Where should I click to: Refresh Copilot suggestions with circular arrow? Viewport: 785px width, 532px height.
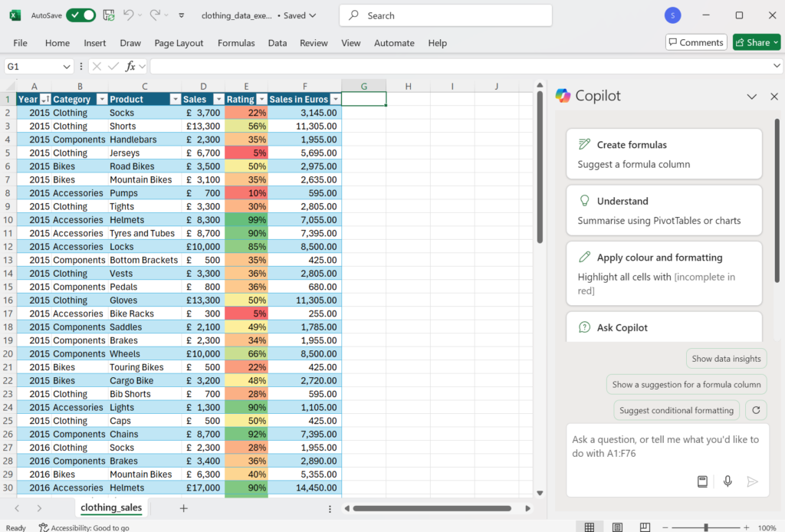pos(756,410)
